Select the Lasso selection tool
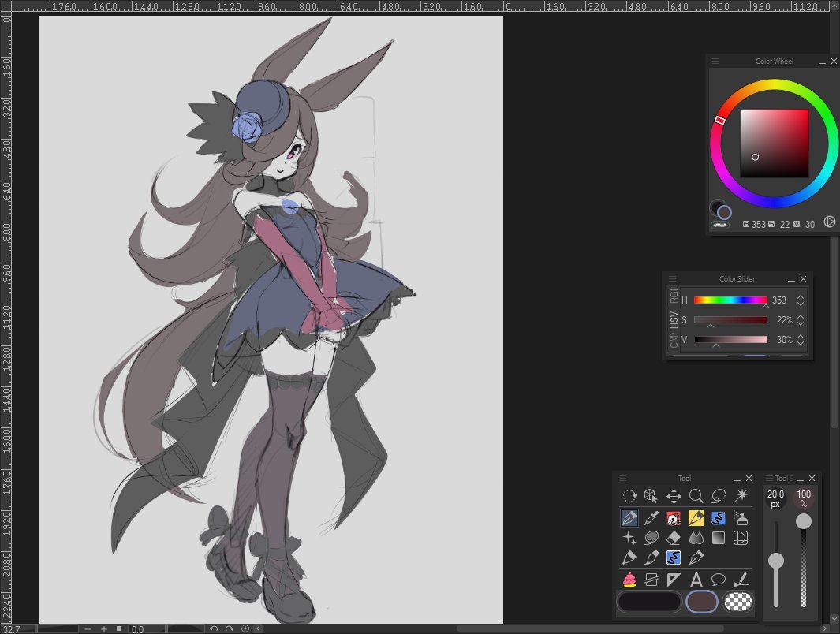 point(719,496)
